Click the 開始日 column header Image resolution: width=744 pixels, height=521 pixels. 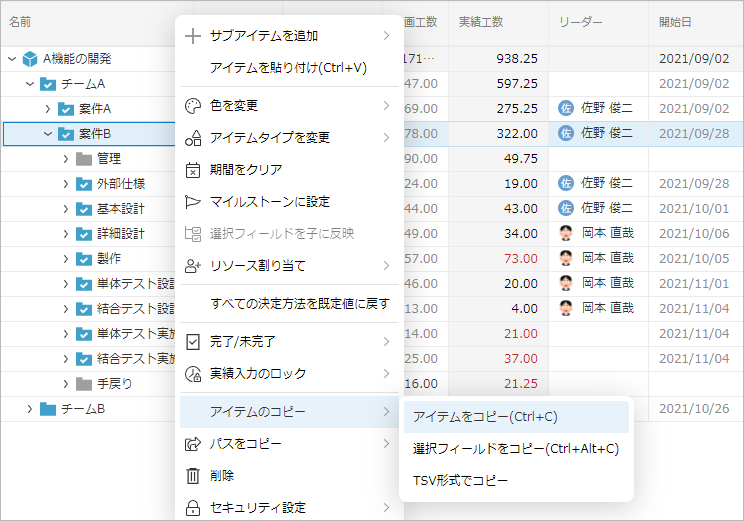pos(676,21)
